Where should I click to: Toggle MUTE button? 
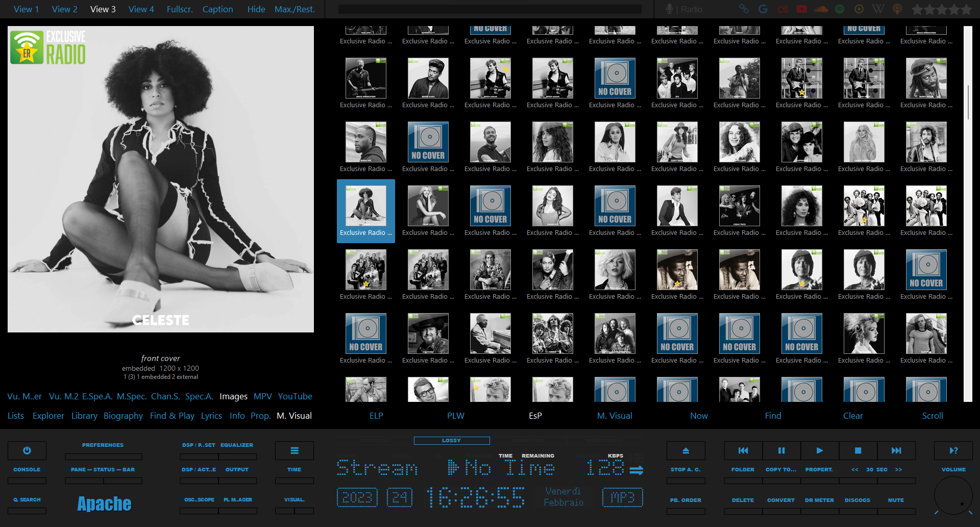(x=896, y=500)
